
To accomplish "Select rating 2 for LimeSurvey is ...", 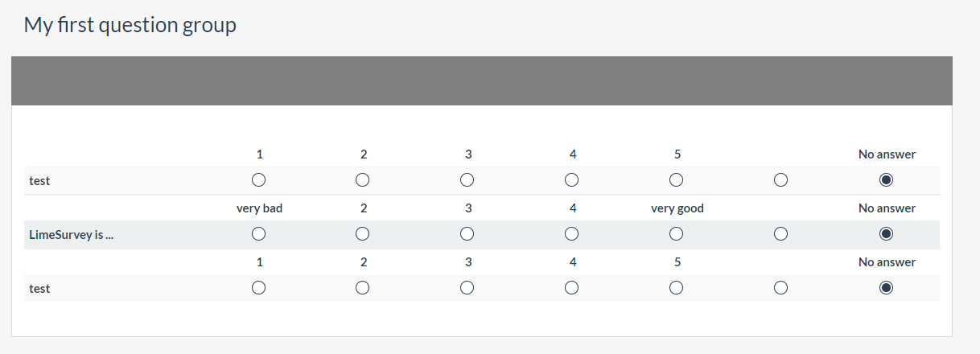I will [x=363, y=234].
